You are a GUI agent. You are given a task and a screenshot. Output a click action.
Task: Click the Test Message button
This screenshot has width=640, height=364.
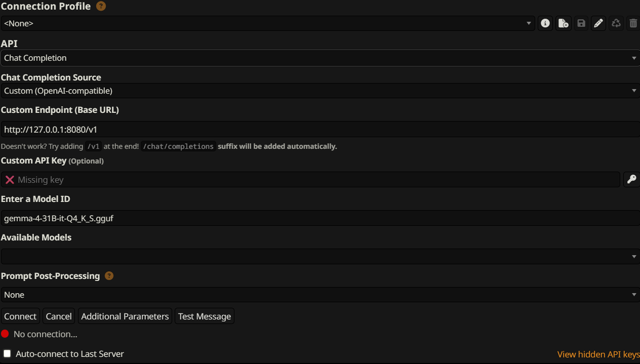click(x=205, y=316)
